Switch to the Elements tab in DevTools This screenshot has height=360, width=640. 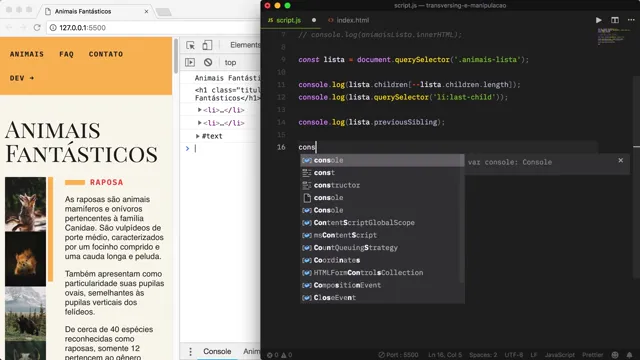(244, 45)
